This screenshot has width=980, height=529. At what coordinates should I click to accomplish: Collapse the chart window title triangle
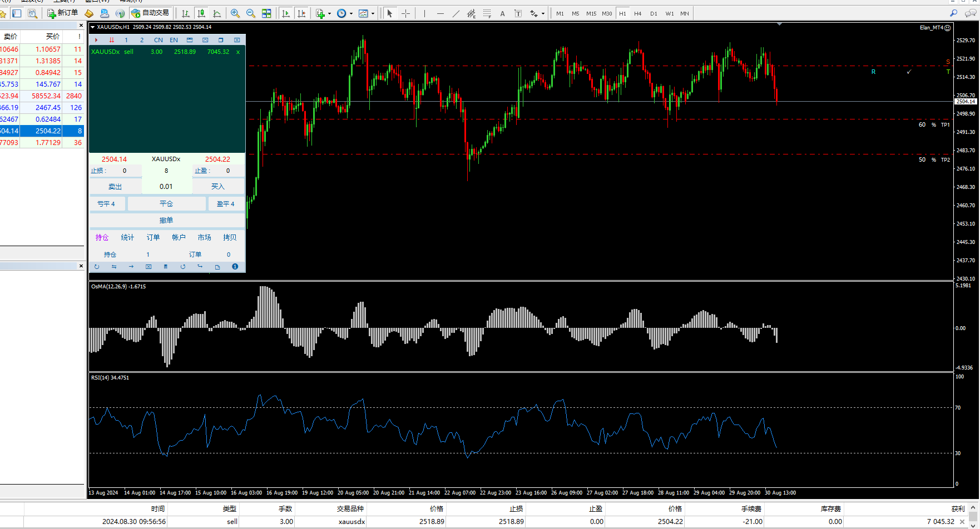click(92, 27)
